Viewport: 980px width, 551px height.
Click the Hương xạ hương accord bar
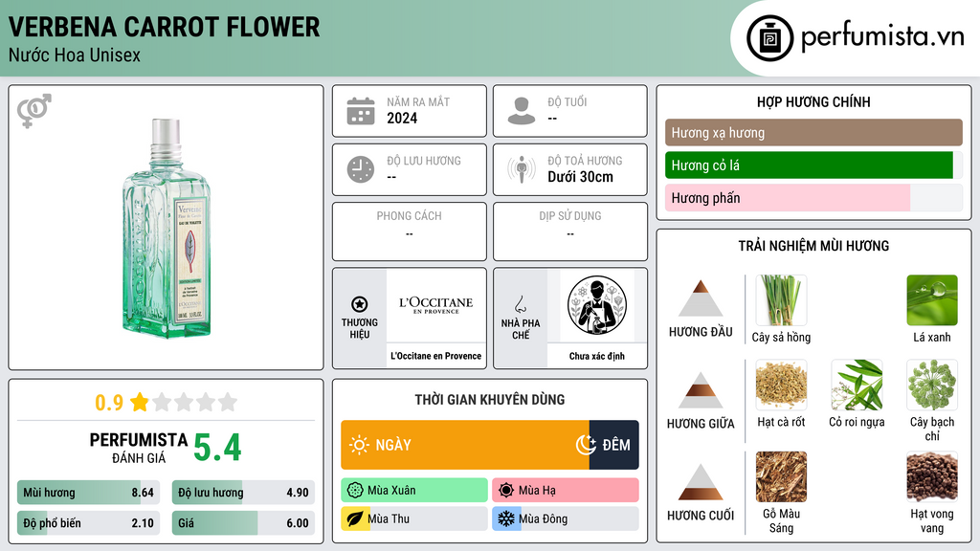pyautogui.click(x=813, y=132)
